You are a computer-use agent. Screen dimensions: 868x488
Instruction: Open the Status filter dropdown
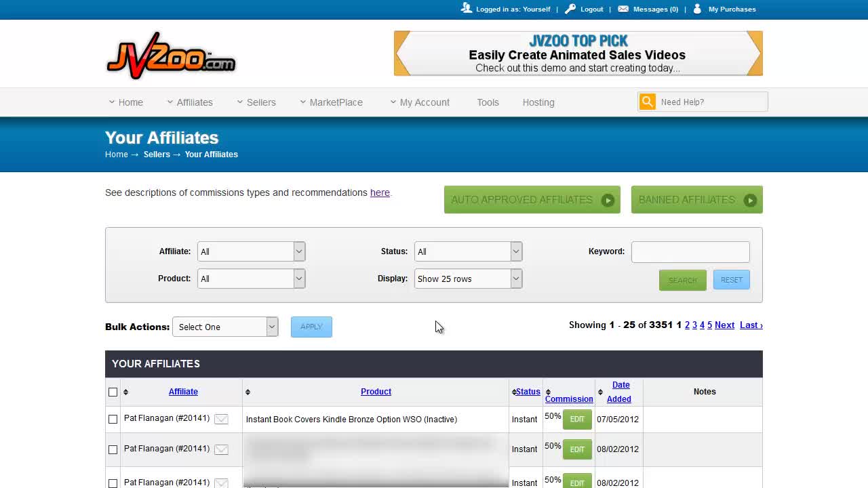tap(468, 251)
